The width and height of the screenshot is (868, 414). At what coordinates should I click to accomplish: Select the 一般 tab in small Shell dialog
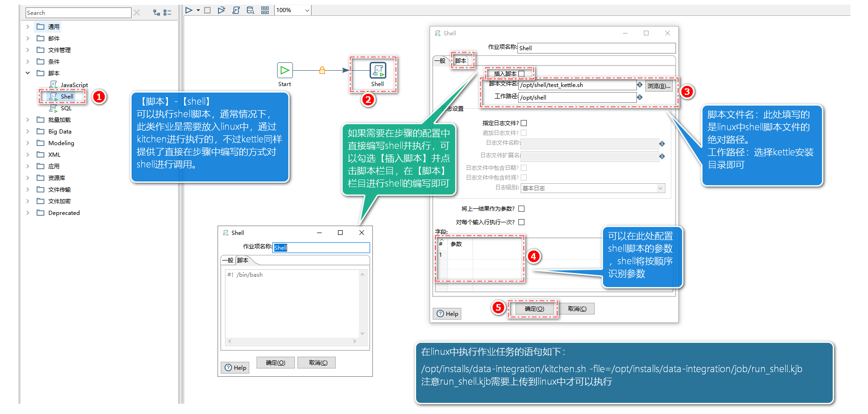point(228,260)
